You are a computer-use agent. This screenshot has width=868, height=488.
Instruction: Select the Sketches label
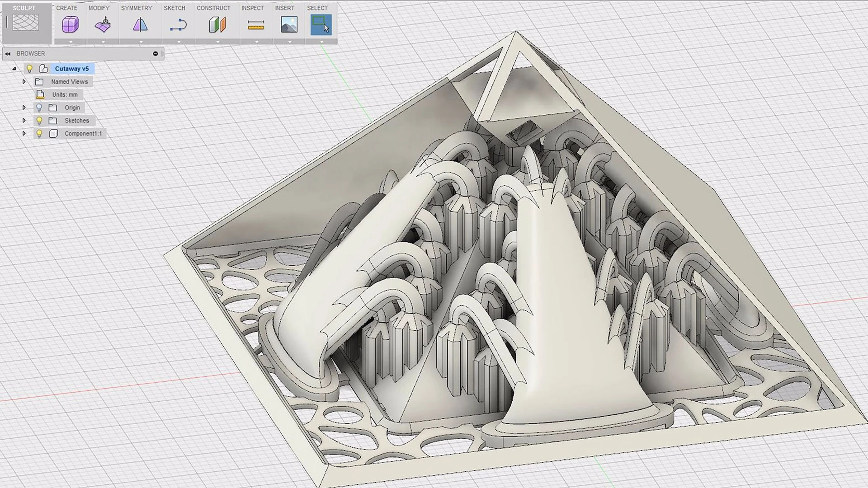click(x=77, y=121)
